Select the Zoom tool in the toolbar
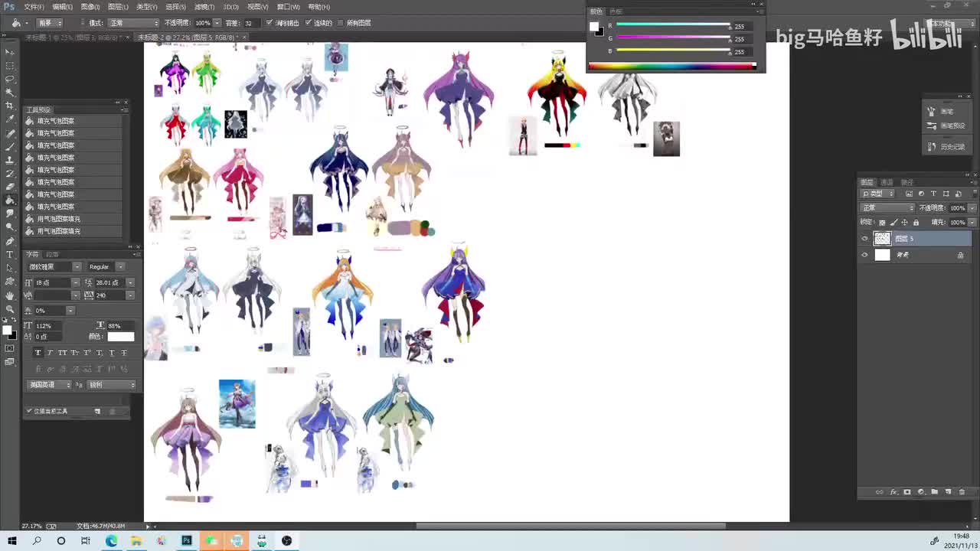The width and height of the screenshot is (980, 551). (10, 308)
